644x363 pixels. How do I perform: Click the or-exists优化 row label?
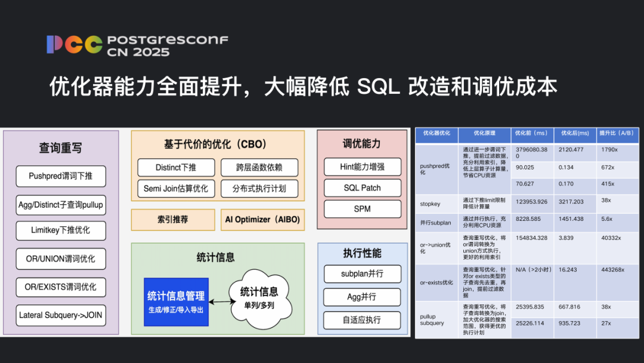point(436,282)
